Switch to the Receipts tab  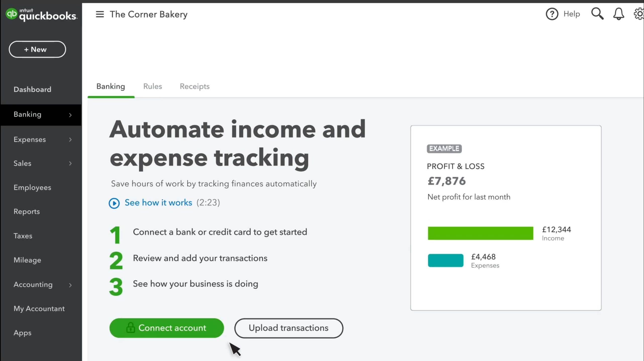click(x=194, y=87)
